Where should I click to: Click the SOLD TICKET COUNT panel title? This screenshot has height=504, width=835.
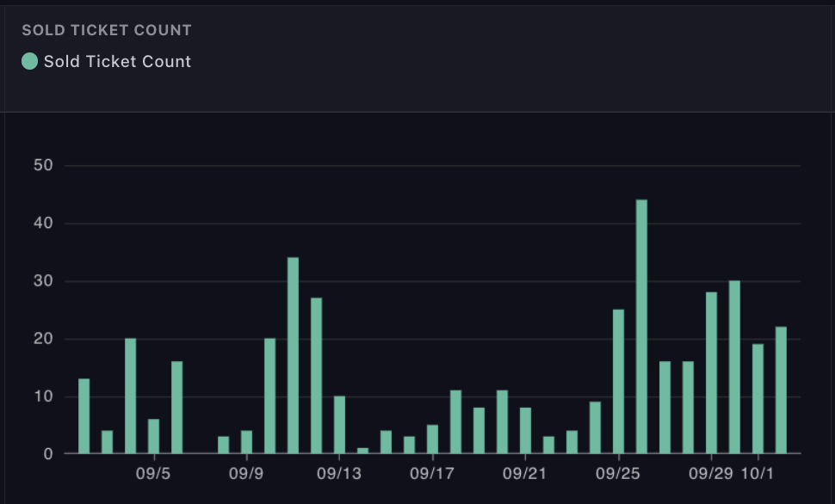(x=107, y=30)
